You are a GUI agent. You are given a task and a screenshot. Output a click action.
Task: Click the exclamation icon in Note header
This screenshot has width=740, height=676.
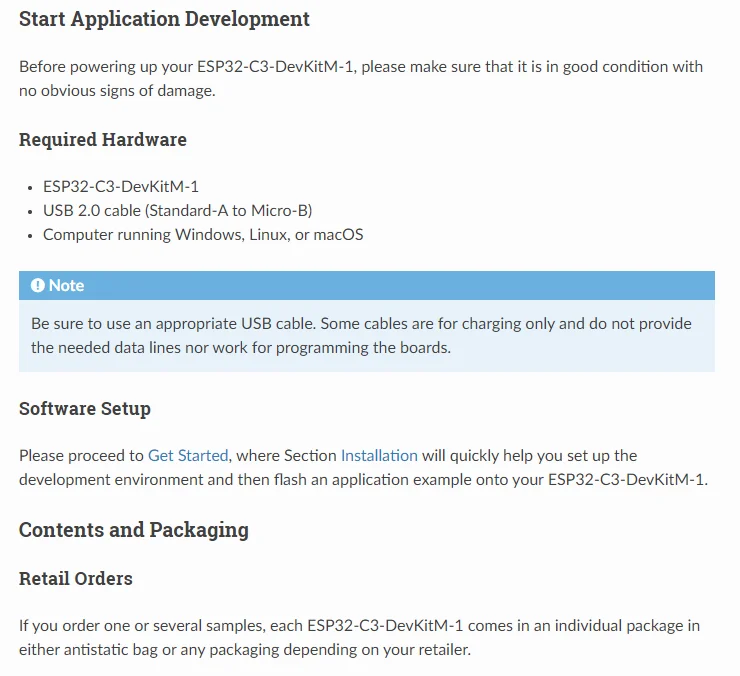point(38,286)
